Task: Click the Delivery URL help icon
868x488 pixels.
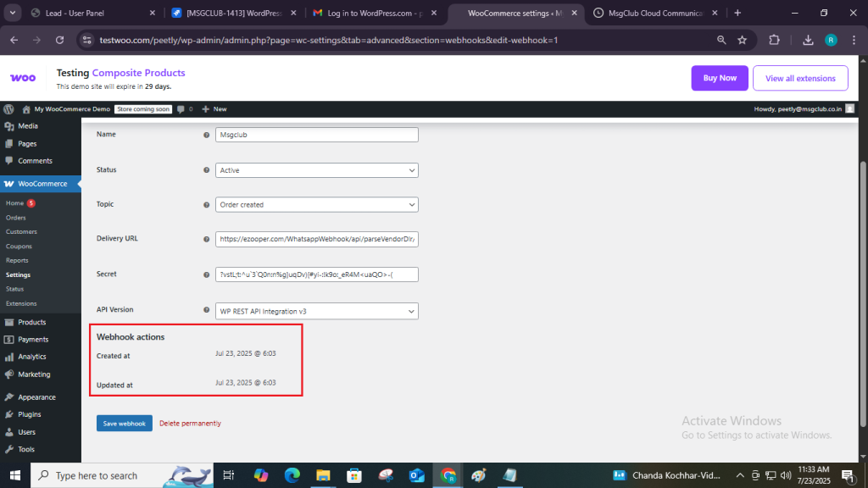Action: pyautogui.click(x=207, y=240)
